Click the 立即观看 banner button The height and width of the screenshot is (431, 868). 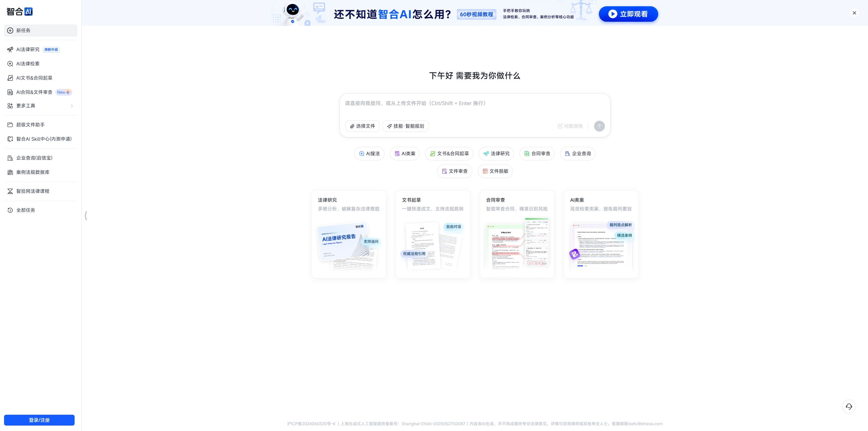tap(628, 14)
